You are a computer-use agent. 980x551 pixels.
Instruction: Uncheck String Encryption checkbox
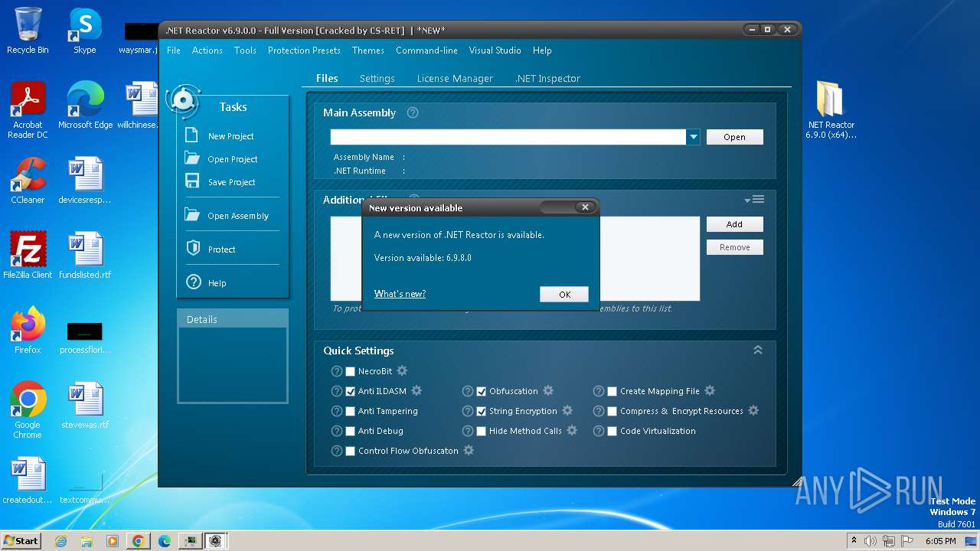point(481,411)
